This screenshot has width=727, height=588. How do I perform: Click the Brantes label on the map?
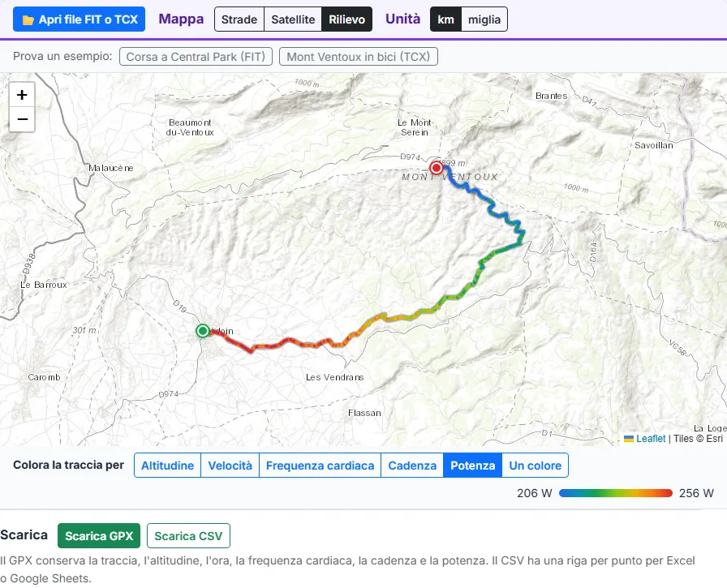pyautogui.click(x=551, y=96)
